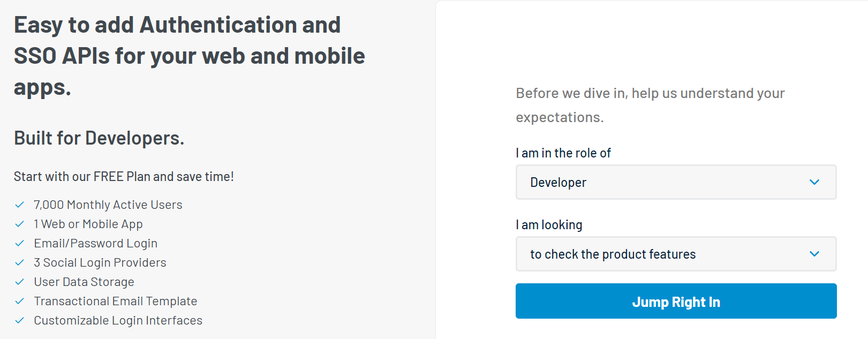Click the 'Start with our FREE Plan' text

124,176
